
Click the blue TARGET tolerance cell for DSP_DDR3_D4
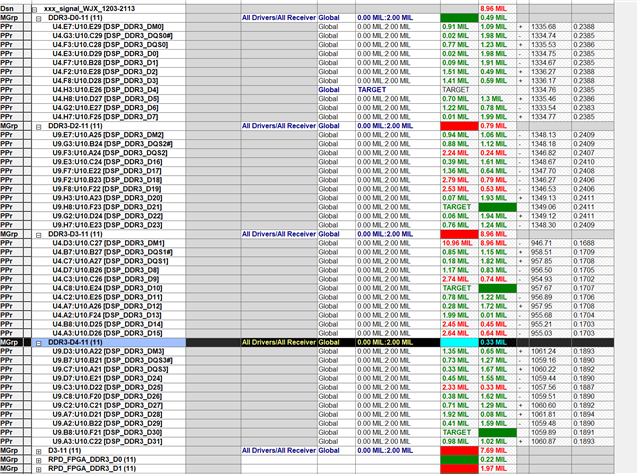point(372,90)
